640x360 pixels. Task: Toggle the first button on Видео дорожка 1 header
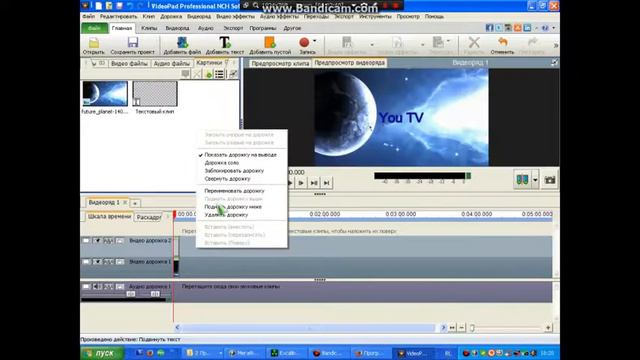coord(86,262)
